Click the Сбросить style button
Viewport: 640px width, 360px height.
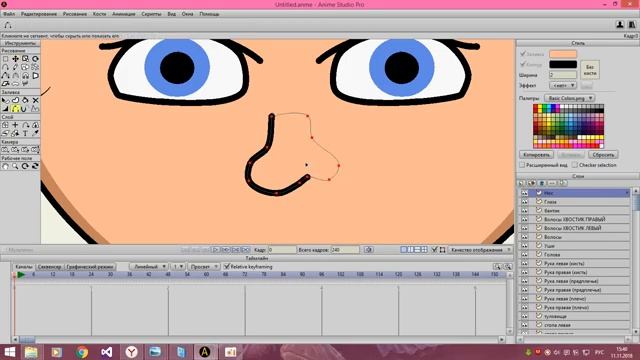point(603,155)
